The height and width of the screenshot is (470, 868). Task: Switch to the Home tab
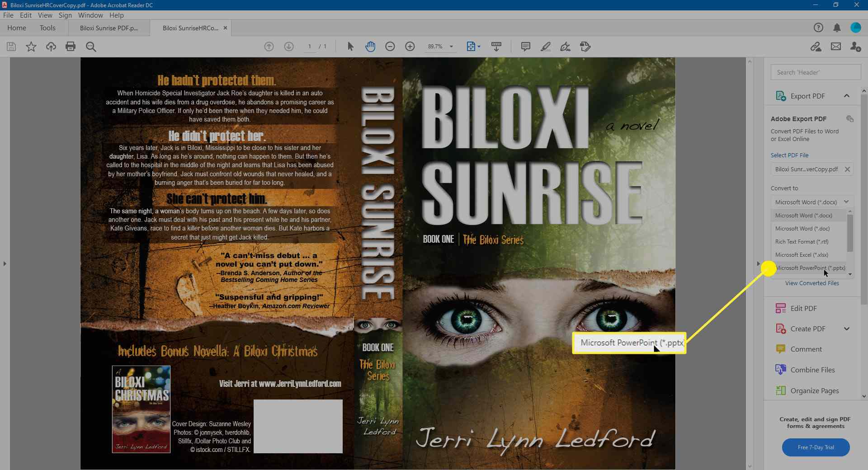tap(17, 28)
